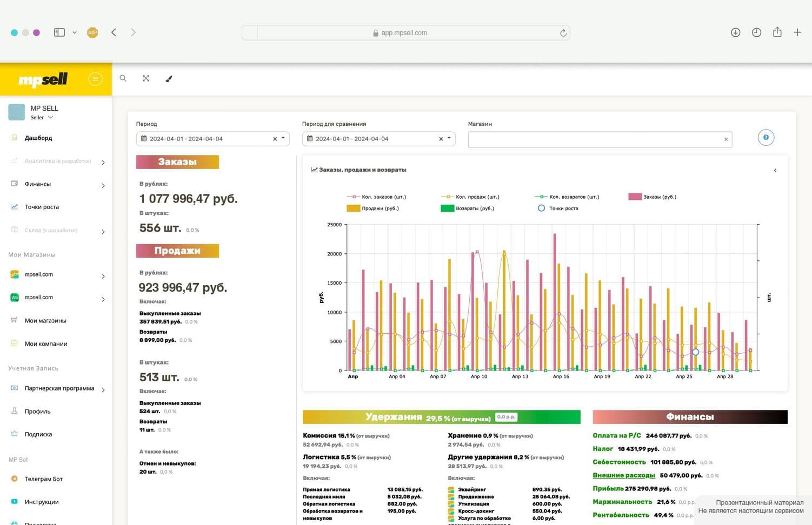The width and height of the screenshot is (812, 525).
Task: Click the search magnifier icon in the top toolbar
Action: tap(123, 78)
